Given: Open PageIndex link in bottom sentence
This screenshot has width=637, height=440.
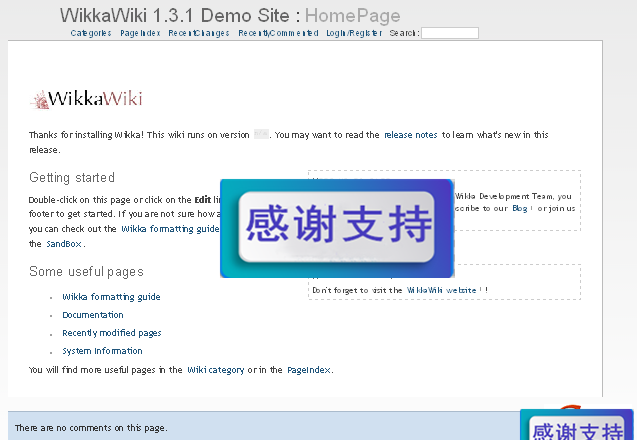Looking at the screenshot, I should click(309, 370).
